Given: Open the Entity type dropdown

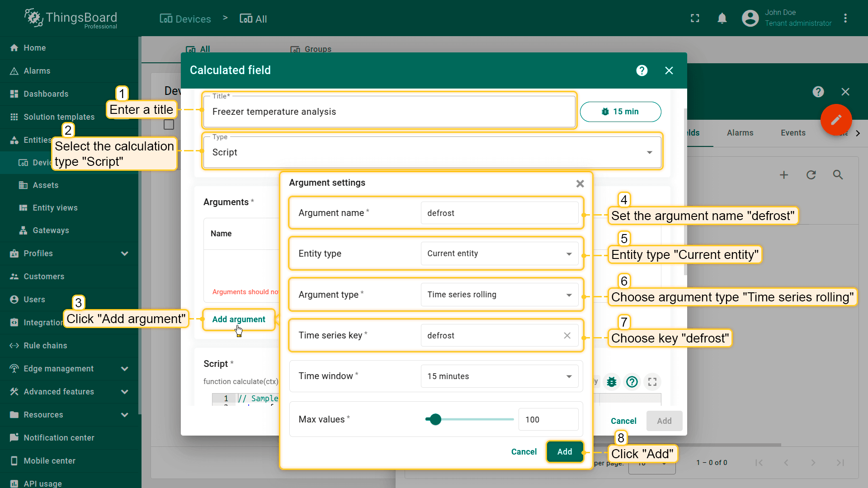Looking at the screenshot, I should click(x=499, y=253).
